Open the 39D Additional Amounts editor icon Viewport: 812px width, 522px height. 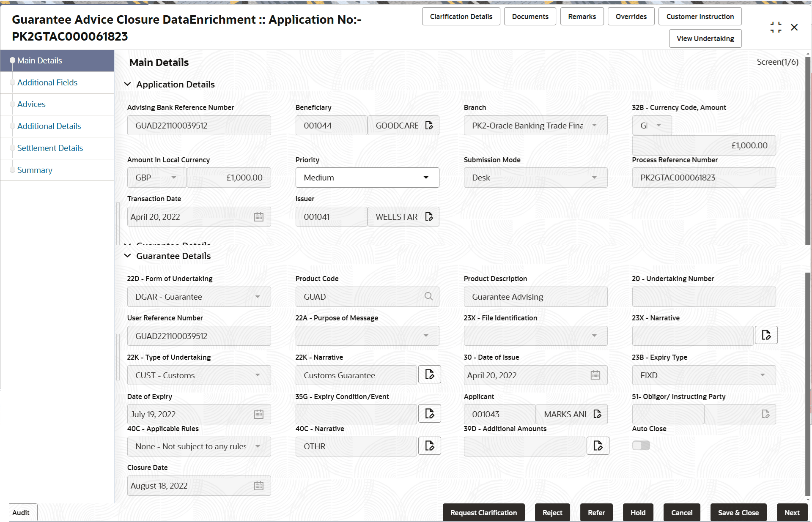[598, 445]
